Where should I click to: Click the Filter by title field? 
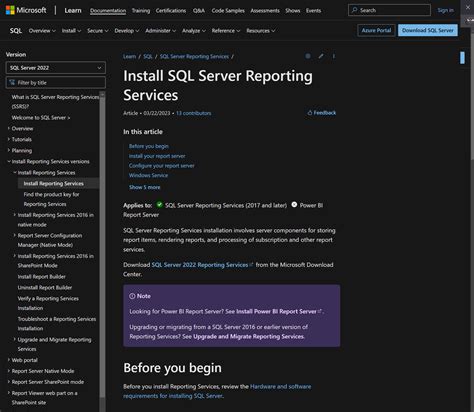pyautogui.click(x=56, y=82)
